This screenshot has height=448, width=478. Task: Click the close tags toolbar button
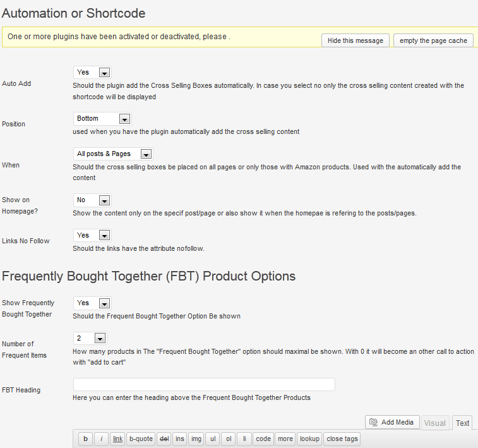point(342,439)
